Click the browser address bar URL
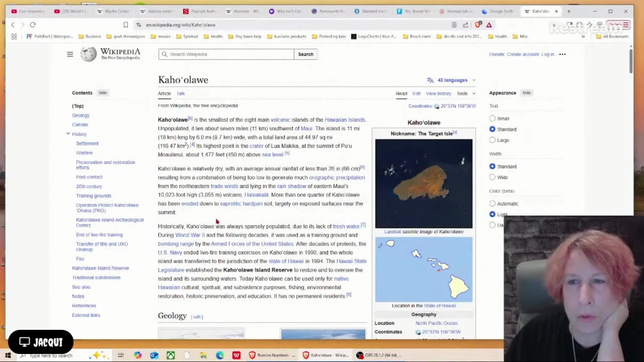644x362 pixels. [181, 25]
